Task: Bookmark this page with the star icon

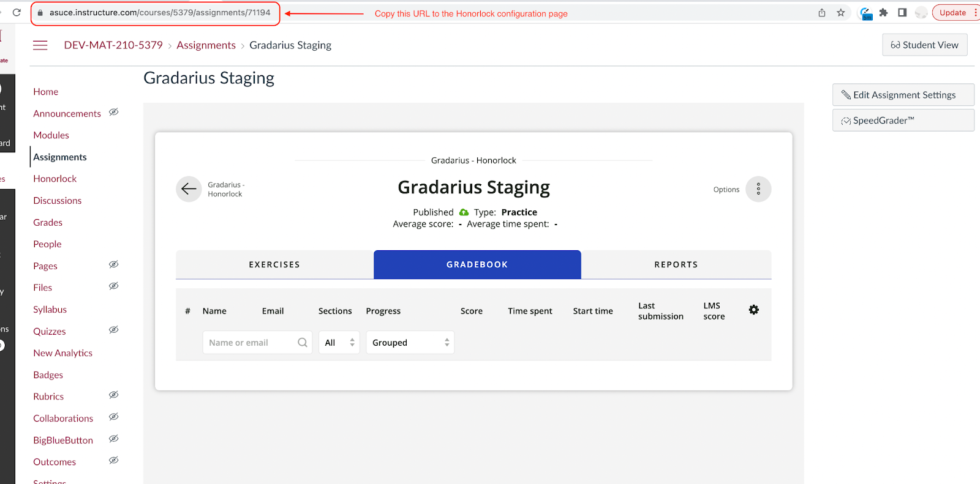Action: click(841, 12)
